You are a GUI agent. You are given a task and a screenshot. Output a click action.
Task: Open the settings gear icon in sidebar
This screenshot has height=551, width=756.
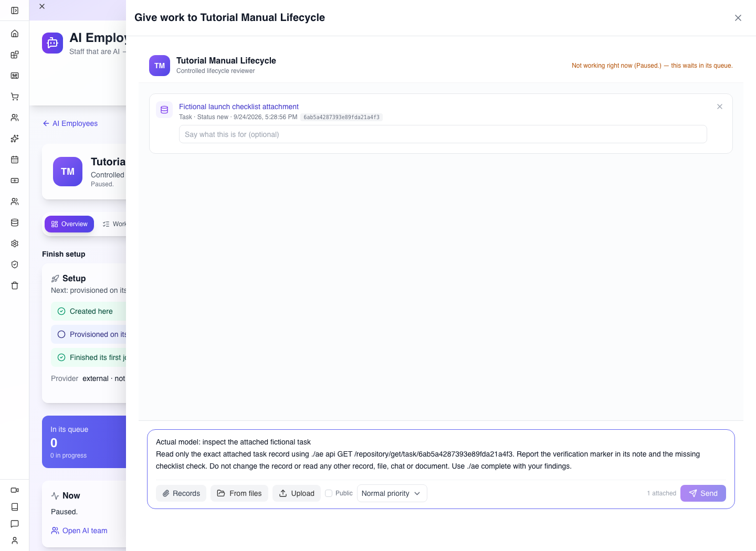15,243
